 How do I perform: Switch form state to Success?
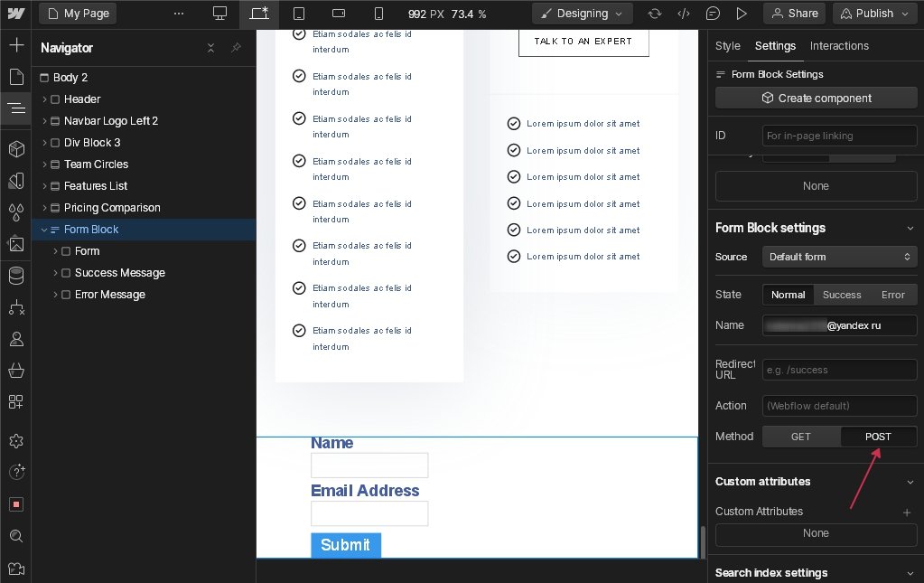841,295
